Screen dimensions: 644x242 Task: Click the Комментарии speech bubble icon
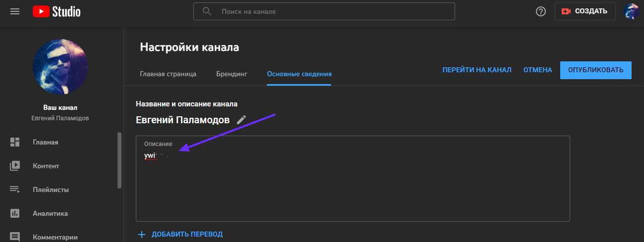[x=15, y=237]
